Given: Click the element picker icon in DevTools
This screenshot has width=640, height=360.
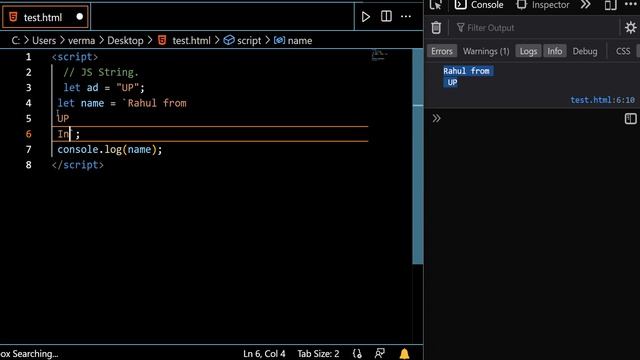Looking at the screenshot, I should point(436,5).
